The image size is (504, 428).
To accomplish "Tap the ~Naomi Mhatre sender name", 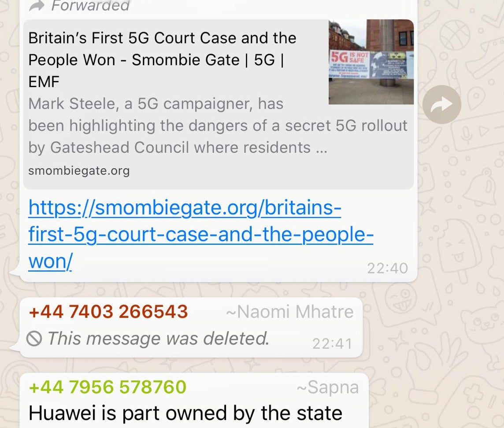I will click(x=289, y=311).
